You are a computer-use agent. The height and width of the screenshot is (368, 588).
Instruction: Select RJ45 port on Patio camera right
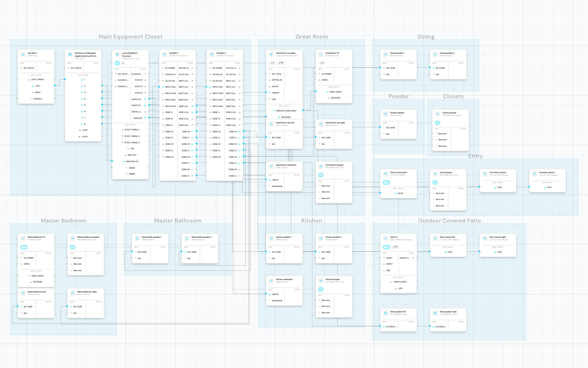point(498,252)
